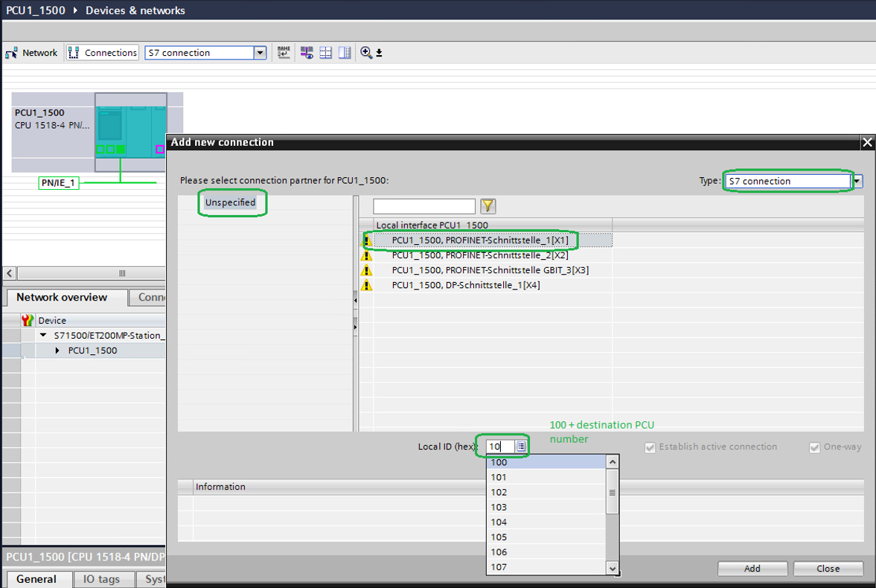Click Local ID list scroll up arrow

(613, 461)
